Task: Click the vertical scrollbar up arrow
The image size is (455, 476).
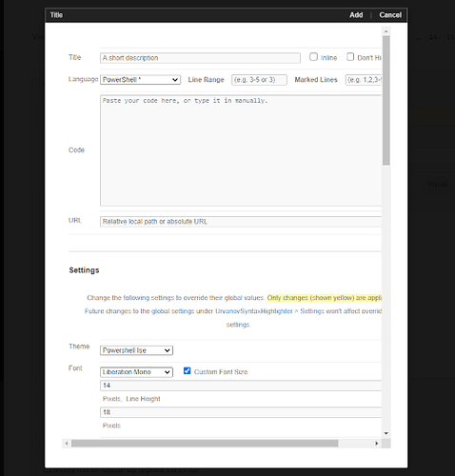Action: (x=386, y=31)
